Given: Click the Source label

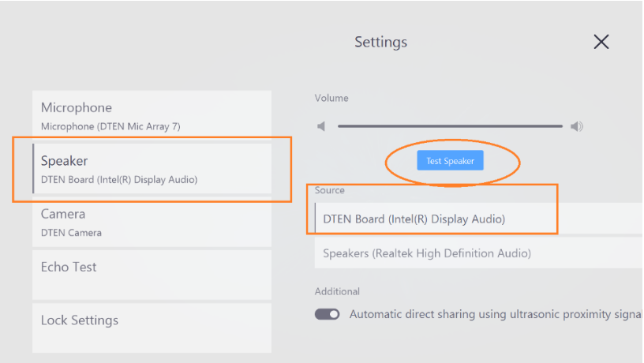Looking at the screenshot, I should pos(329,190).
